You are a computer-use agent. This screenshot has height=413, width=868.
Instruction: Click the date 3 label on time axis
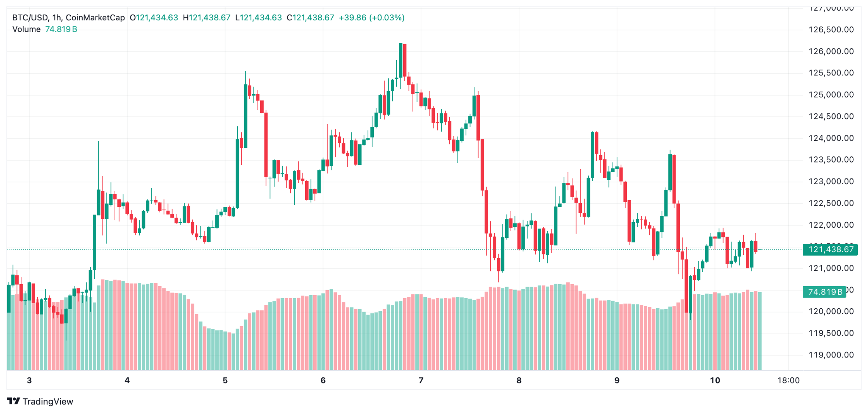click(29, 380)
